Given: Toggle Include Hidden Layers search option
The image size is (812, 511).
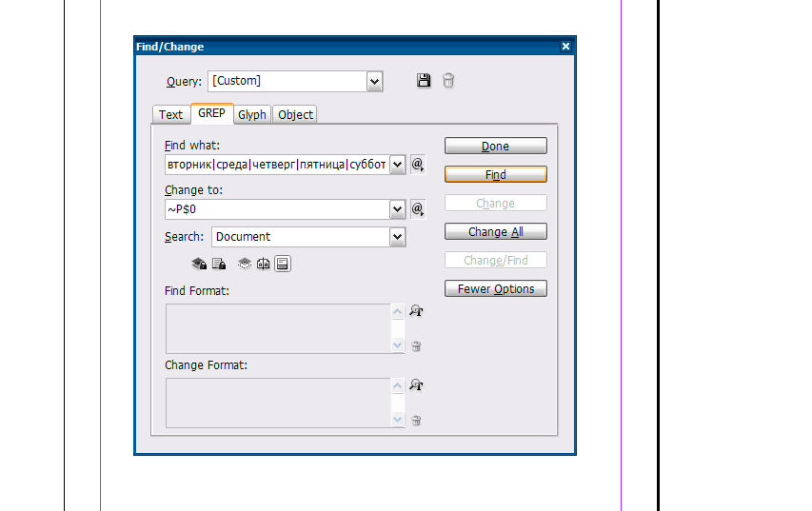Looking at the screenshot, I should click(x=245, y=264).
